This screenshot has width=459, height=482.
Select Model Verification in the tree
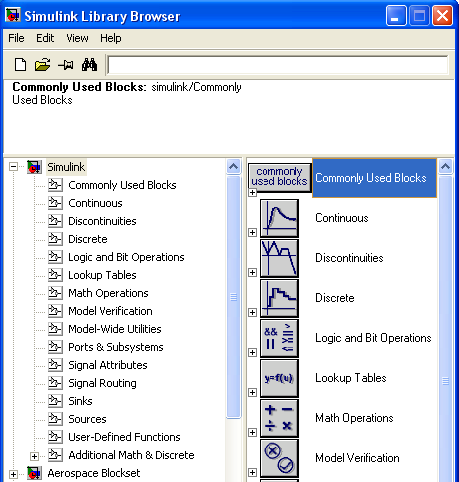coord(110,311)
